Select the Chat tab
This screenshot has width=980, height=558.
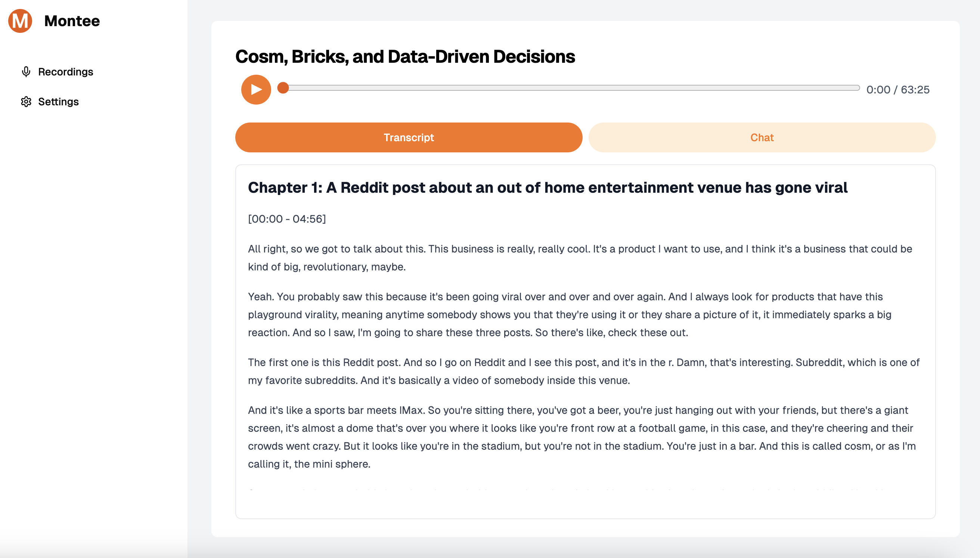pyautogui.click(x=761, y=137)
